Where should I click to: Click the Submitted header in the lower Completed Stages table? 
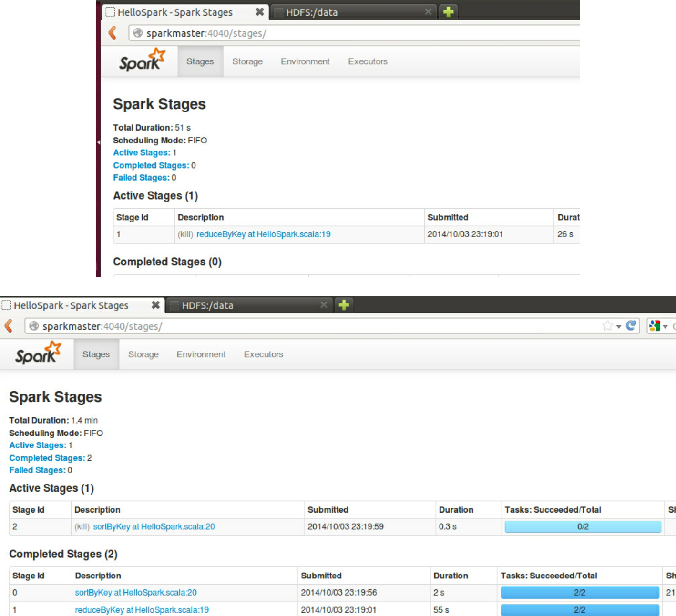point(321,576)
